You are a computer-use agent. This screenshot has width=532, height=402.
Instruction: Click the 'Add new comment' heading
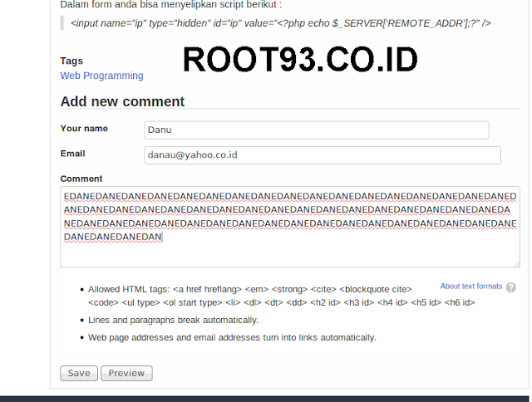122,101
